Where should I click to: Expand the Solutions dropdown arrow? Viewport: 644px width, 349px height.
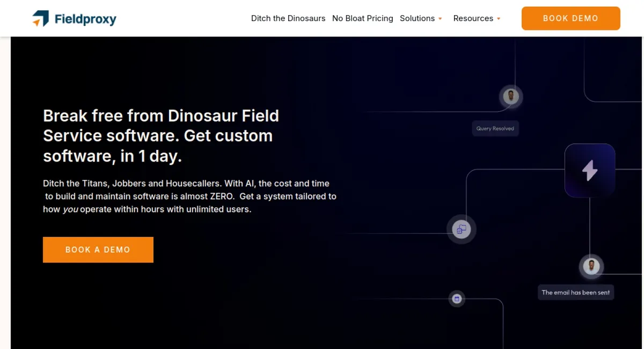pyautogui.click(x=440, y=19)
